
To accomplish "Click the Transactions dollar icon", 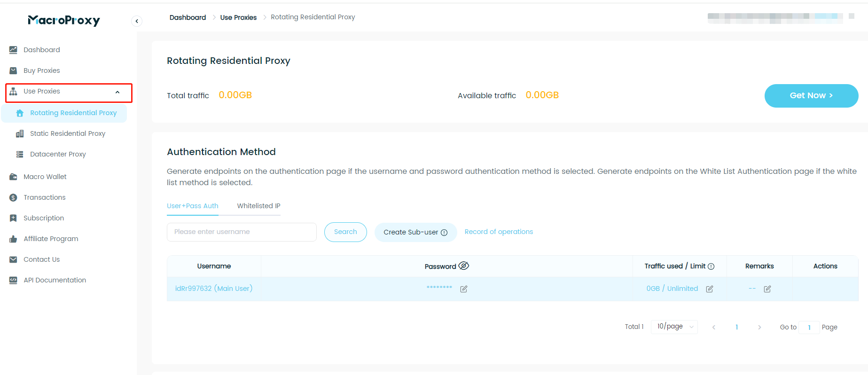I will point(13,197).
